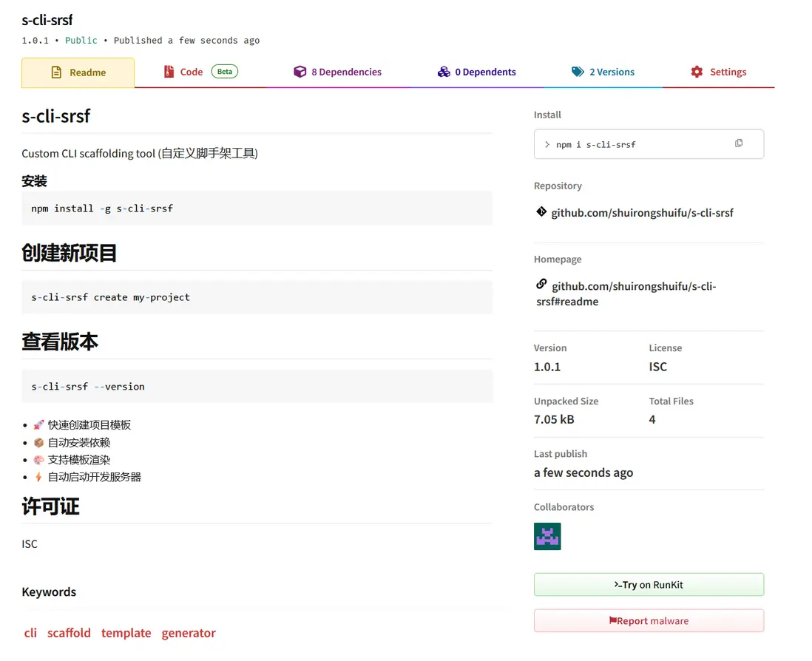
Task: Open the cli keyword
Action: (30, 633)
